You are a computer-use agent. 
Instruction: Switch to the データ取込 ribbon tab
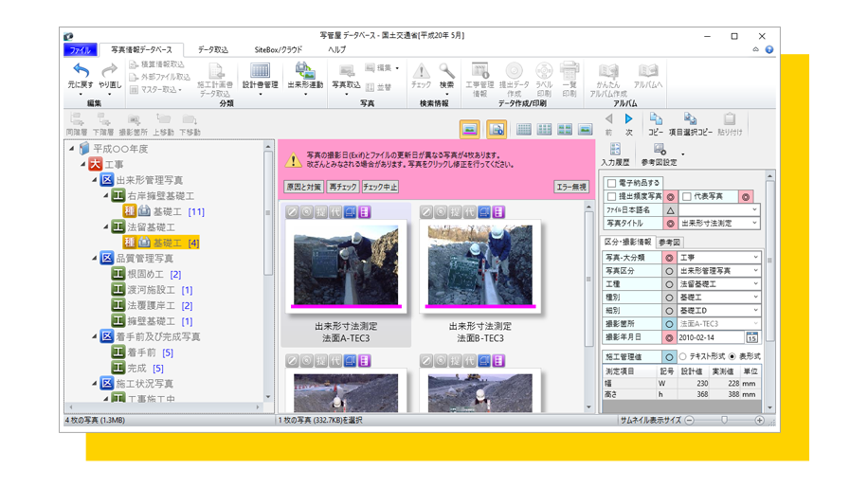point(213,50)
